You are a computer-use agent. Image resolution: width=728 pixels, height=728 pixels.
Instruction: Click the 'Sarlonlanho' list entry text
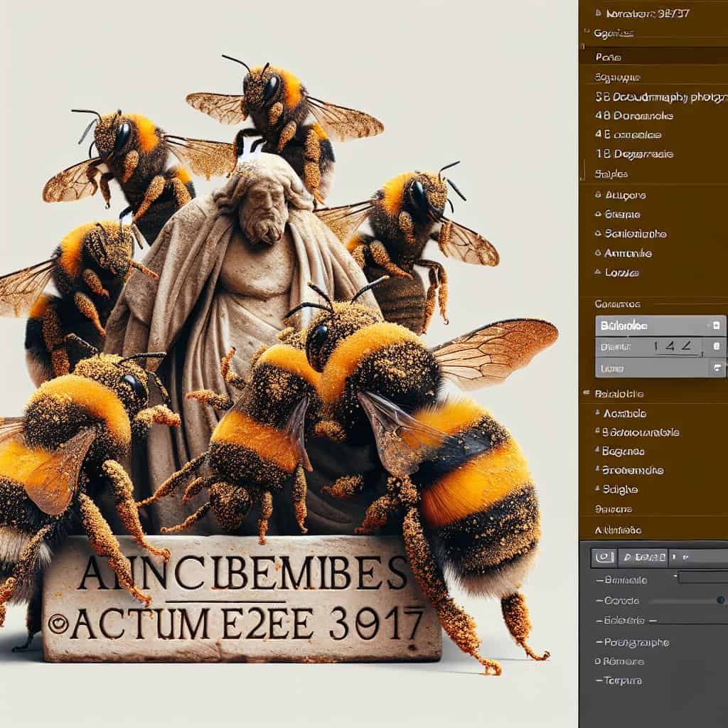pyautogui.click(x=636, y=234)
